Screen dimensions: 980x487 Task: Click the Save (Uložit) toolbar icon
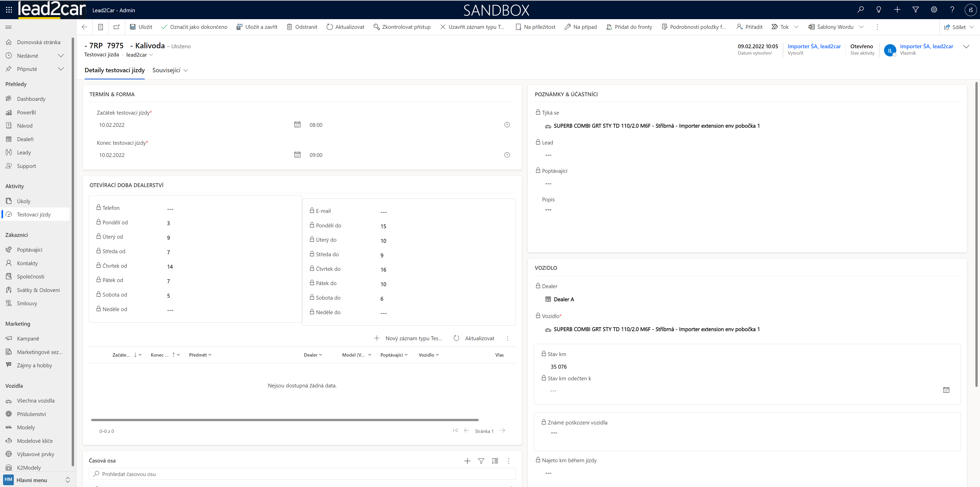click(133, 27)
